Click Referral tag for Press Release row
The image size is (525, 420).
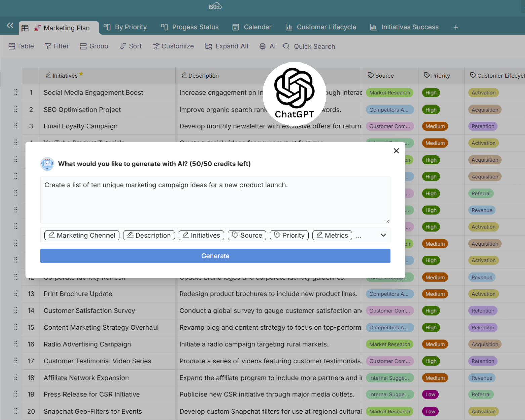[481, 394]
